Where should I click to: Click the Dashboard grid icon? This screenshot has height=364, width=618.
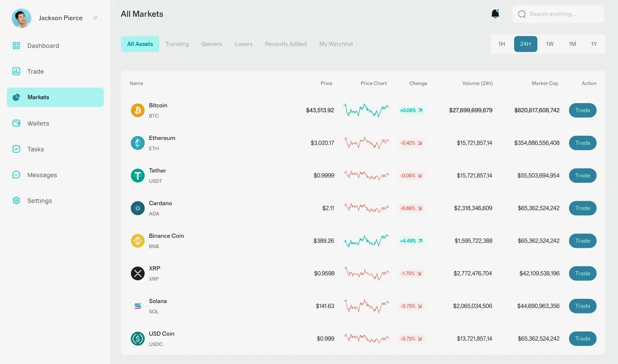tap(16, 45)
